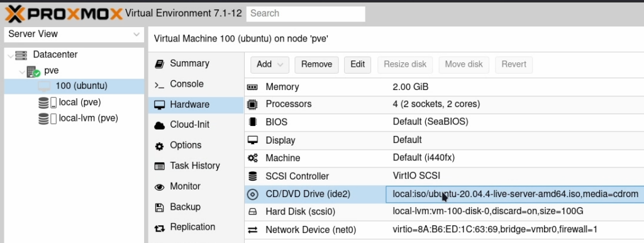Image resolution: width=644 pixels, height=243 pixels.
Task: Click the Display monitor icon in the hardware list
Action: click(x=253, y=140)
